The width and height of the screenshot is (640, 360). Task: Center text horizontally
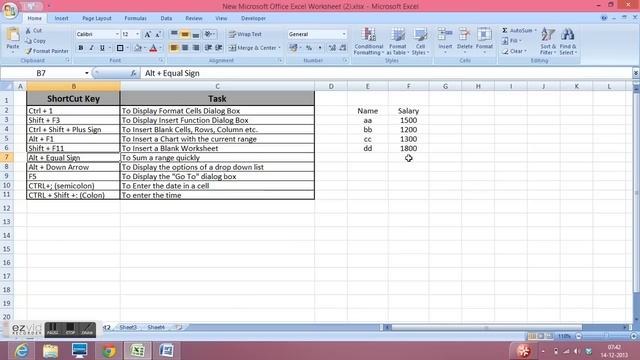click(x=185, y=48)
